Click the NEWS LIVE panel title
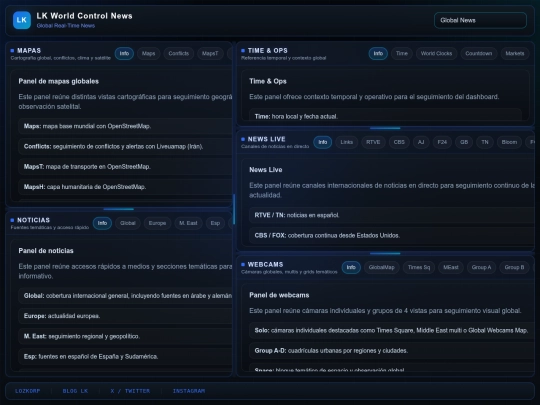The width and height of the screenshot is (540, 405). (266, 139)
